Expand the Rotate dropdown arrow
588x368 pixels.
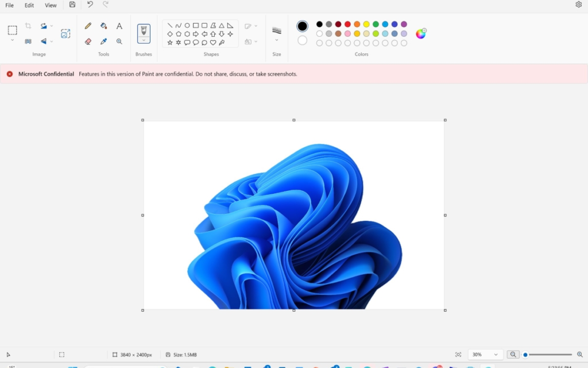coord(51,26)
